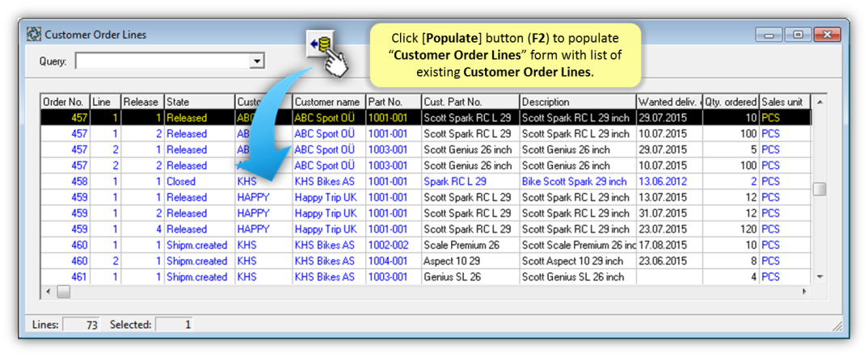The height and width of the screenshot is (357, 868).
Task: Select the 'Bike Scott Spark 29 inch' description cell
Action: click(x=578, y=181)
